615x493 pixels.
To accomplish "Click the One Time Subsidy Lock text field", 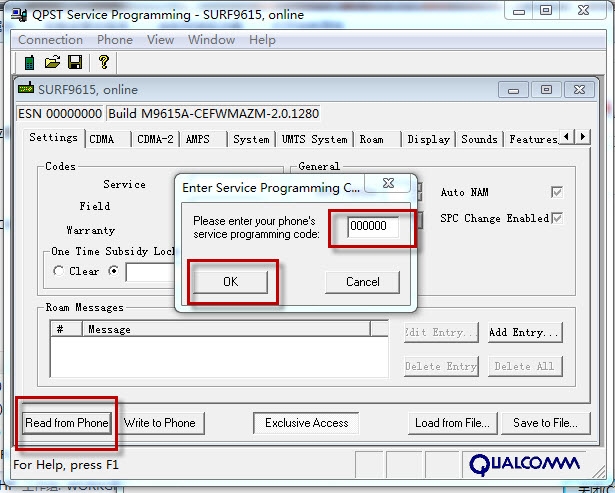I will (x=151, y=272).
